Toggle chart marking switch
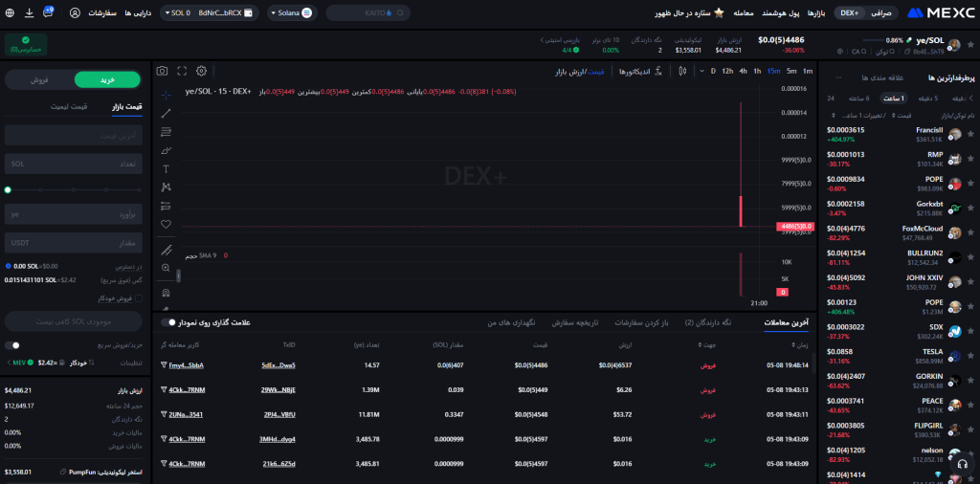 [168, 322]
